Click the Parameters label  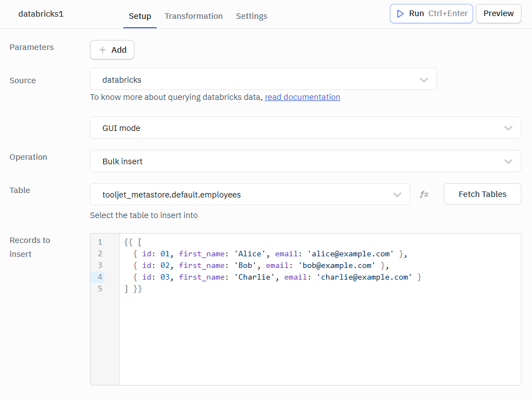(x=32, y=47)
